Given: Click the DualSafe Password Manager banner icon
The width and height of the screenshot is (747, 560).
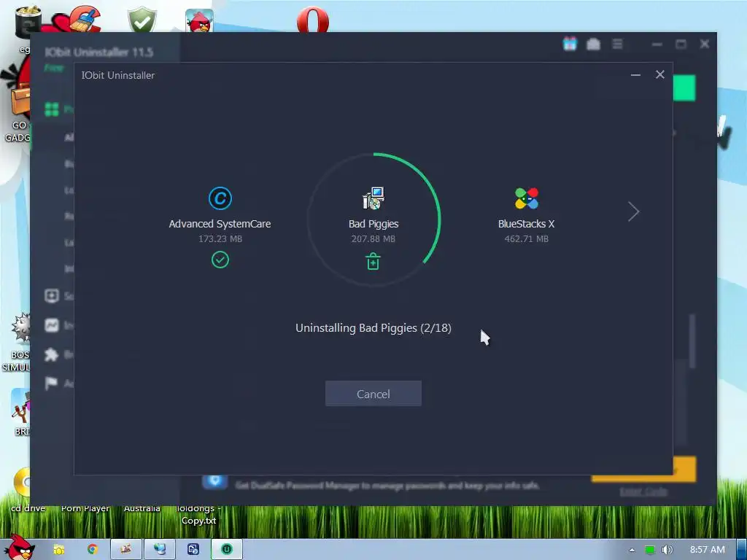Looking at the screenshot, I should pos(215,481).
